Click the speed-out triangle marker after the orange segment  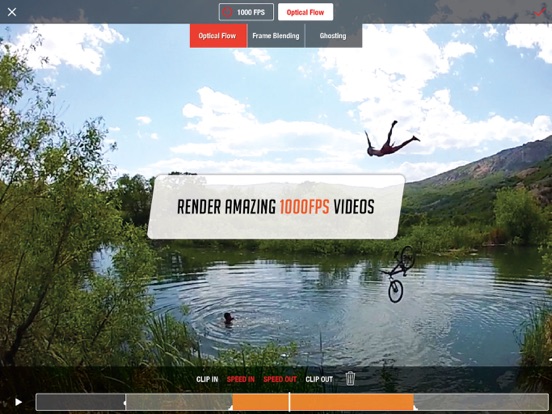pyautogui.click(x=415, y=408)
